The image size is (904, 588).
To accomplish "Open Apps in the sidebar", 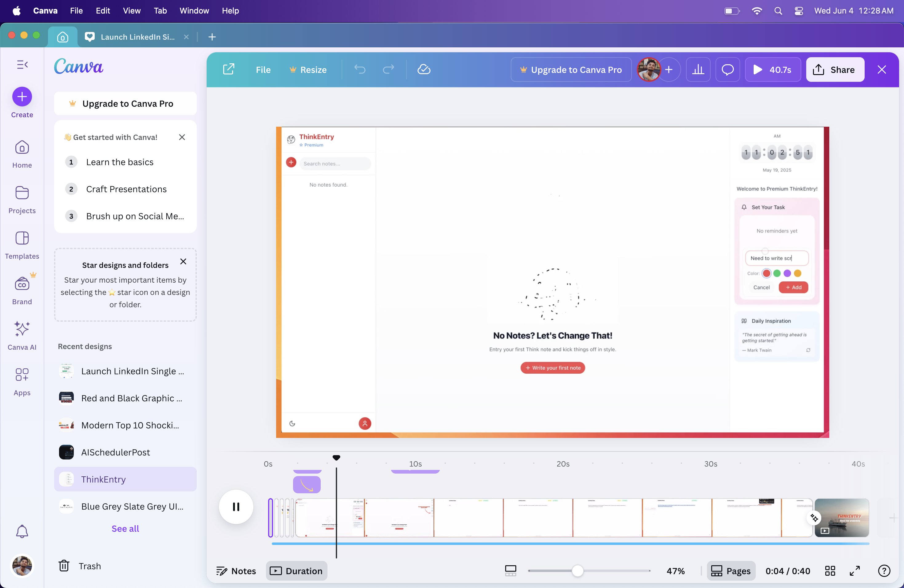I will 22,382.
